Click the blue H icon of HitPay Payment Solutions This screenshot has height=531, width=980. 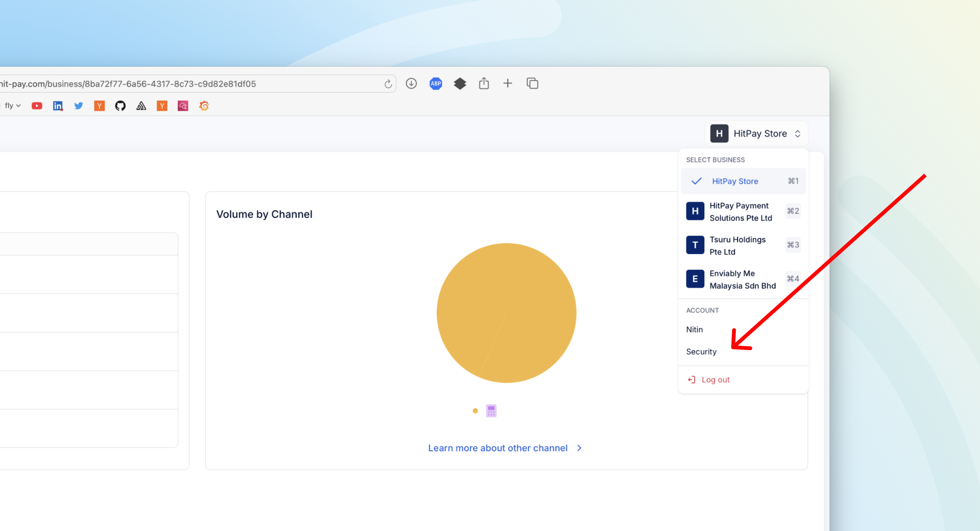[x=695, y=211]
